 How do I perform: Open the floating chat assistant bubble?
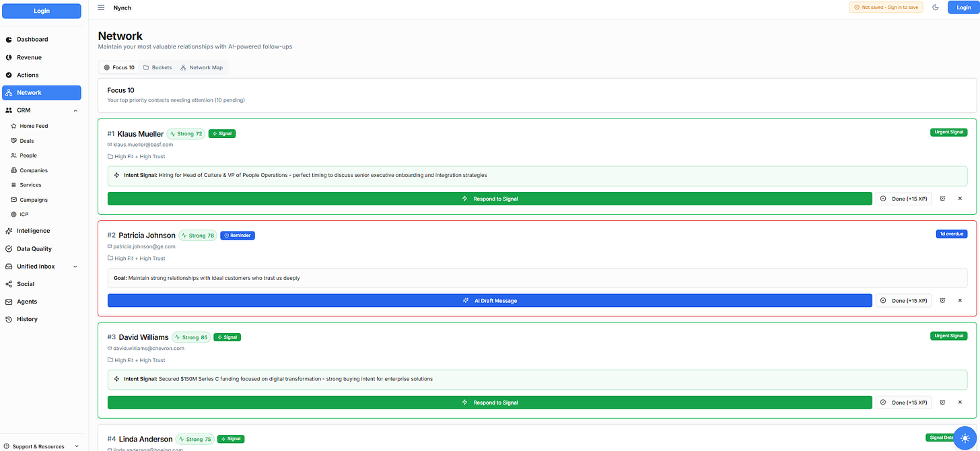point(965,438)
